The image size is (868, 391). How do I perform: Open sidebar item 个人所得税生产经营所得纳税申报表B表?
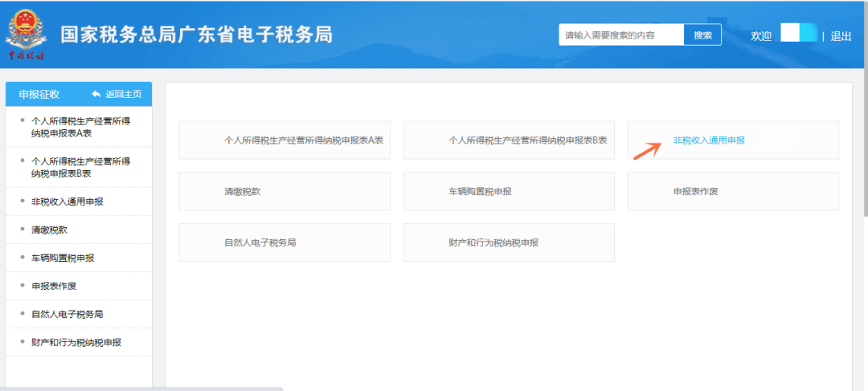coord(81,167)
